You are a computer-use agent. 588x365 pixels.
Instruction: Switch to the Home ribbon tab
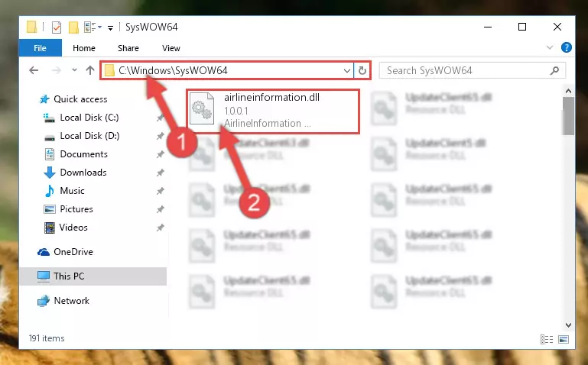[84, 48]
